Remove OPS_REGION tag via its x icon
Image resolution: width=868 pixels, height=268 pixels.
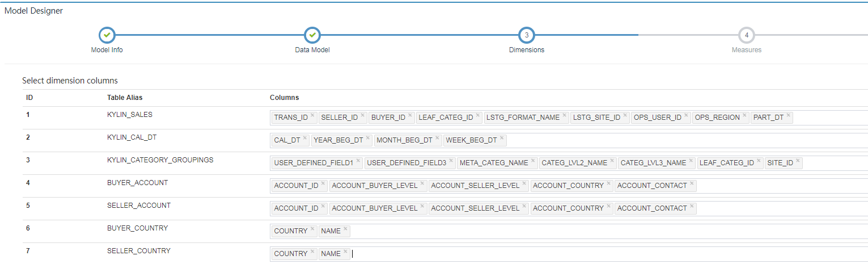tap(744, 115)
